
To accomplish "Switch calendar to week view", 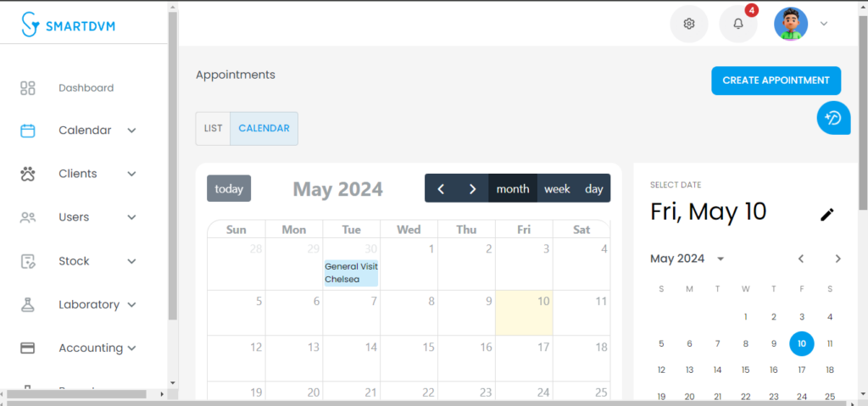I will pyautogui.click(x=557, y=188).
